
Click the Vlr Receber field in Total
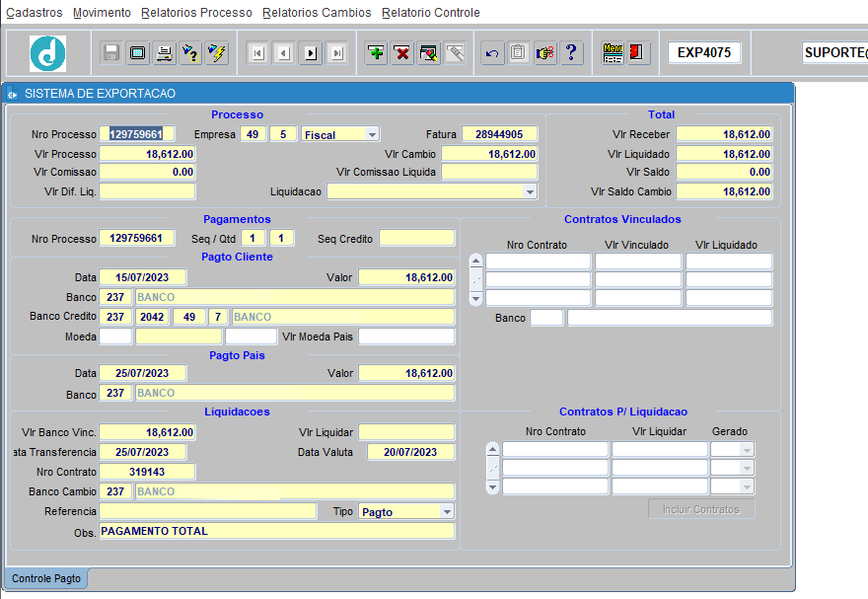tap(724, 134)
